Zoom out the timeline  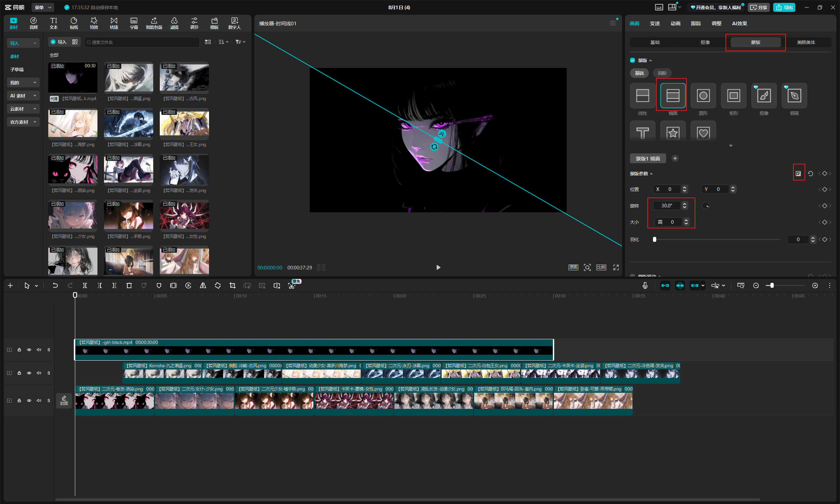pos(756,285)
